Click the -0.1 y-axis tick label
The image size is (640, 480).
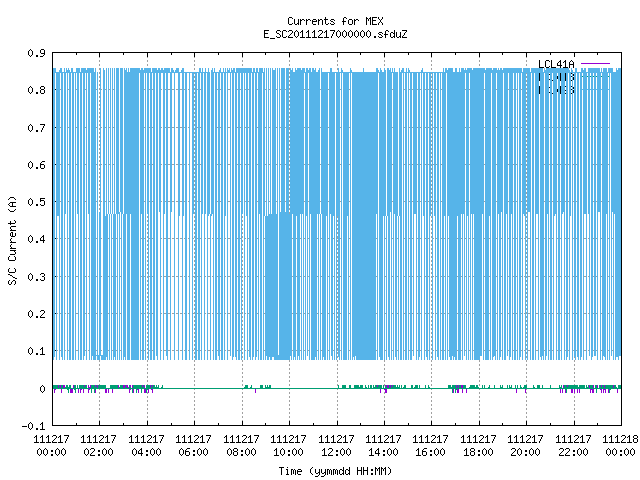(33, 426)
